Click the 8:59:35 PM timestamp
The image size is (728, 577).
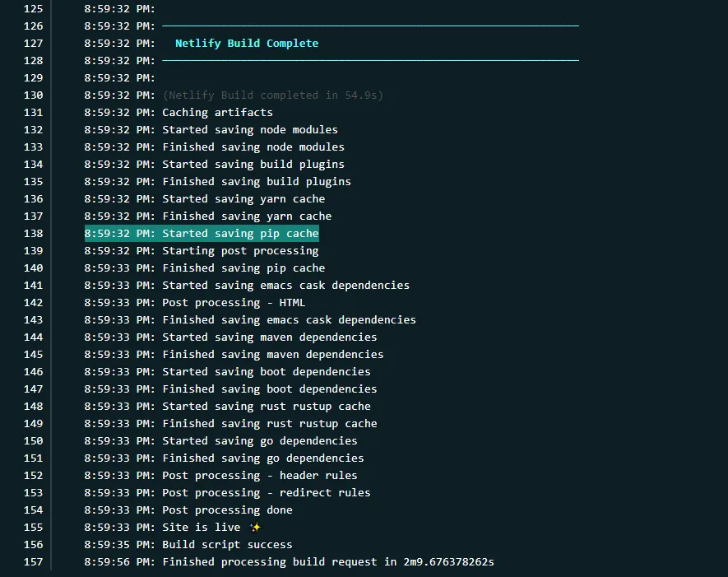coord(120,544)
